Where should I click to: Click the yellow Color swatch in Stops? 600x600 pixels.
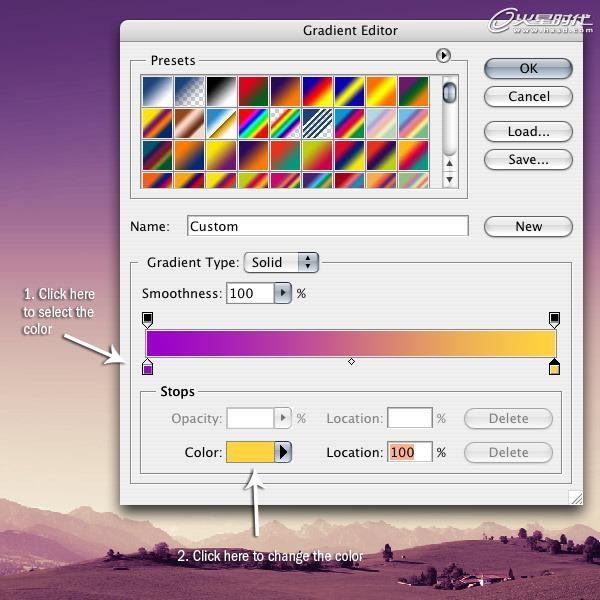click(x=251, y=452)
